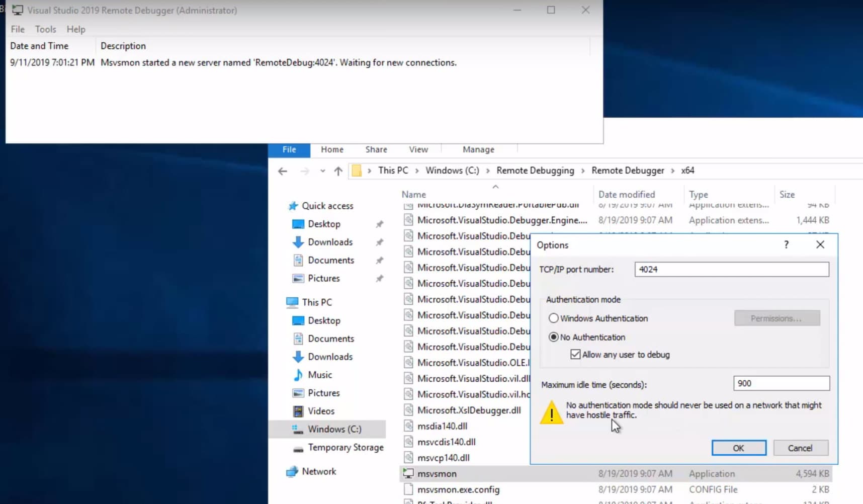Viewport: 863px width, 504px height.
Task: Click the msvsmon file icon
Action: click(408, 474)
